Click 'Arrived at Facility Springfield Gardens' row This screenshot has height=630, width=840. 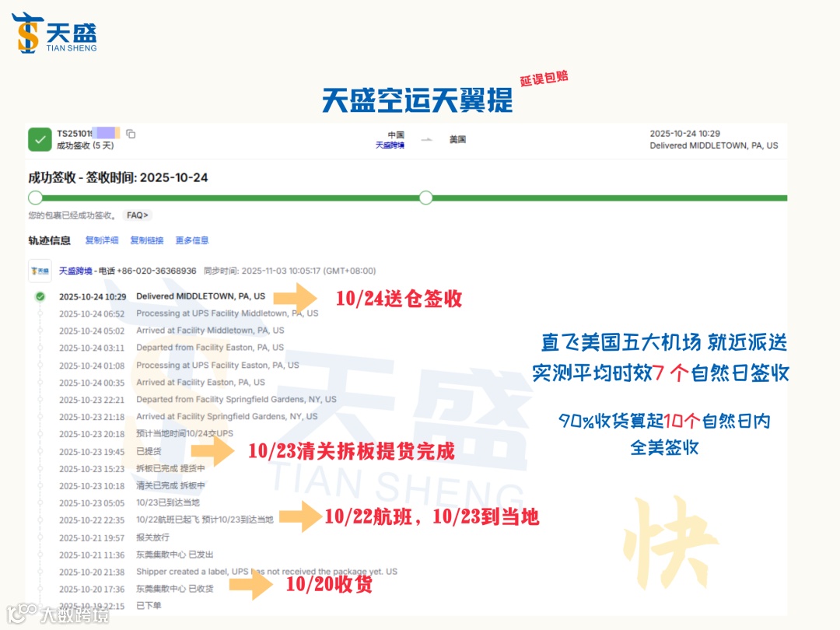(x=188, y=417)
